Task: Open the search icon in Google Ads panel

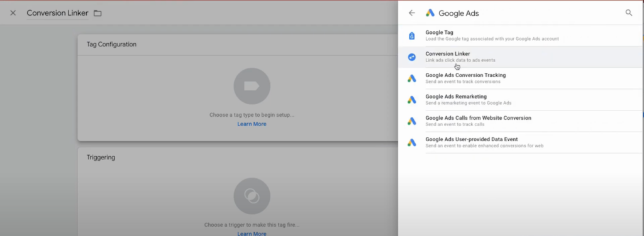Action: pyautogui.click(x=629, y=13)
